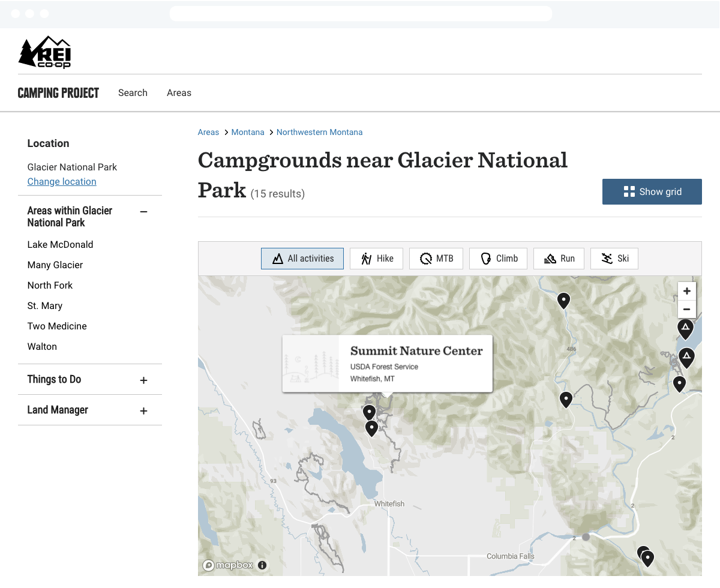Go to Camping Project home
Screen dimensions: 720x588
pyautogui.click(x=58, y=93)
